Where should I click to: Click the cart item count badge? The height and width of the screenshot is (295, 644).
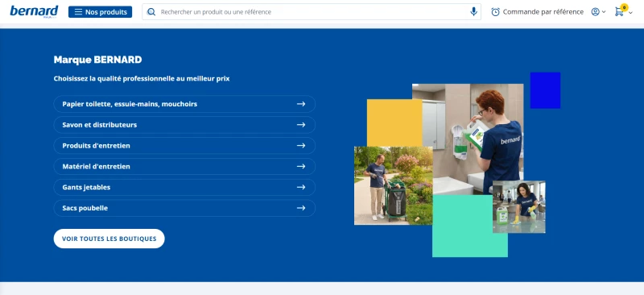625,7
